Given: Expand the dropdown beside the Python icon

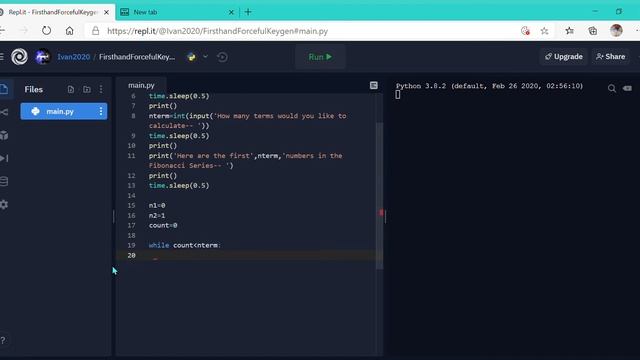Looking at the screenshot, I should 205,57.
